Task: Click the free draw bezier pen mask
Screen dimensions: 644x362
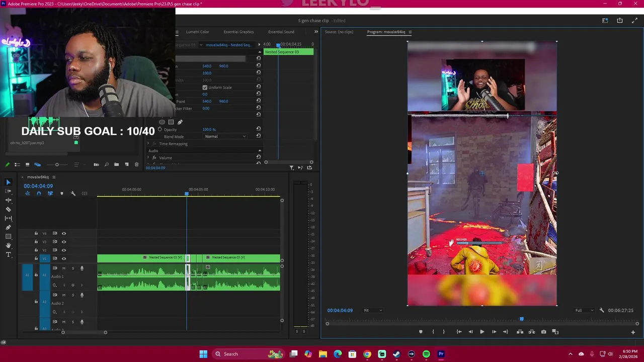Action: pyautogui.click(x=180, y=122)
